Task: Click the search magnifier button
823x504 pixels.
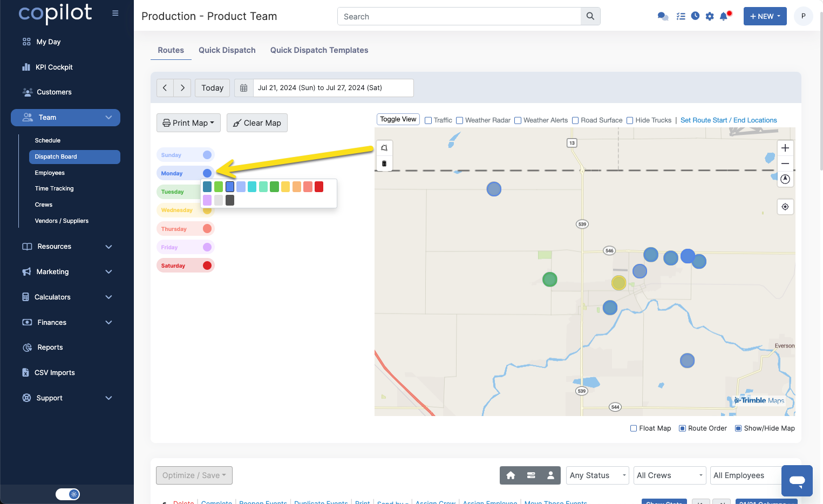Action: tap(590, 16)
